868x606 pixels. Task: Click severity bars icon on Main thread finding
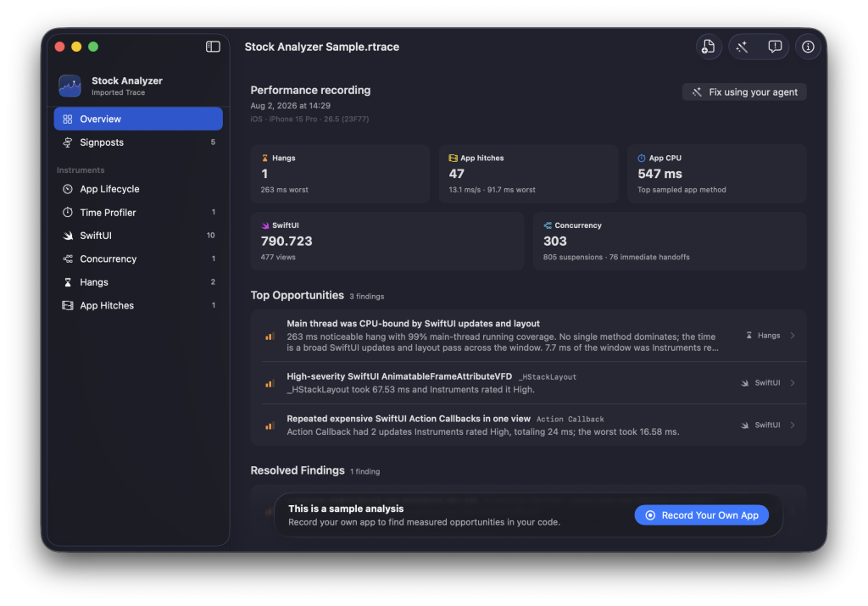click(270, 336)
